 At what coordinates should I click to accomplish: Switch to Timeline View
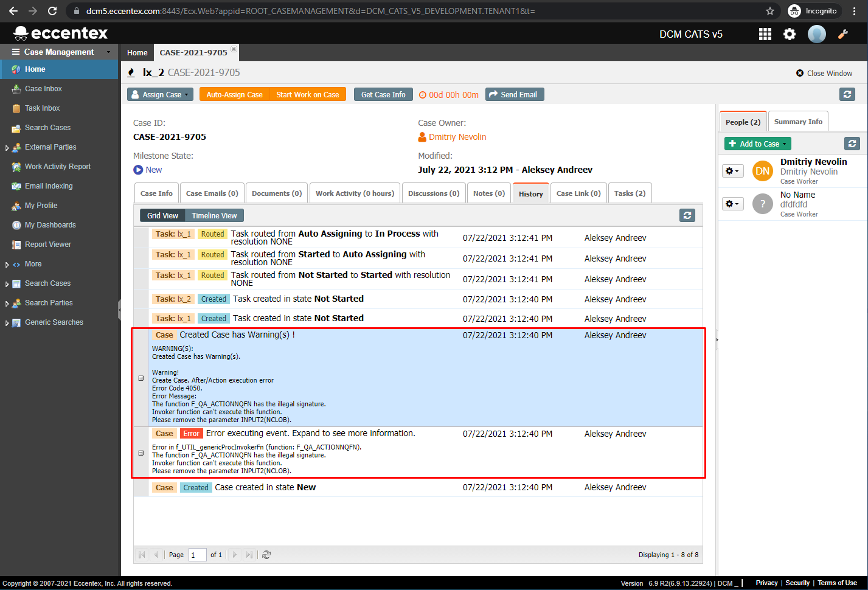coord(214,215)
